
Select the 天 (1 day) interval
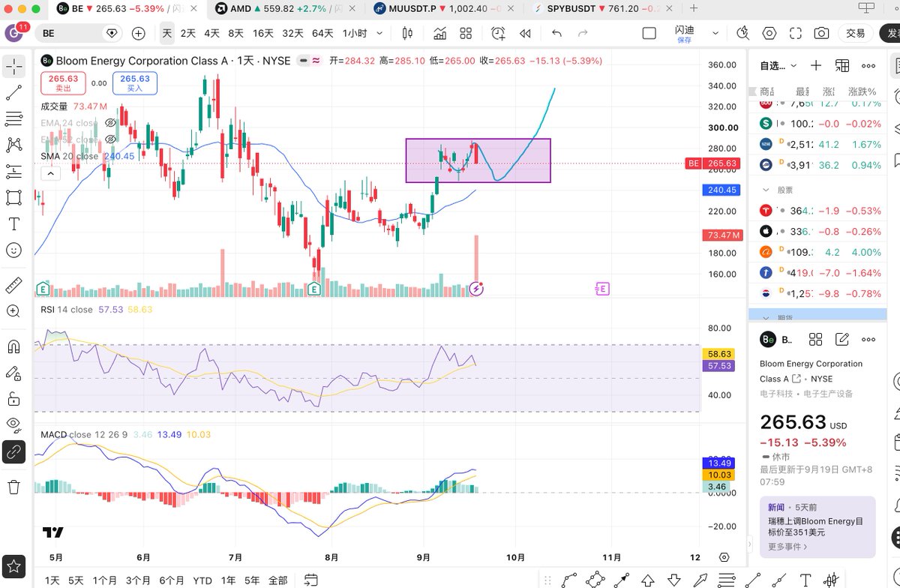pyautogui.click(x=166, y=34)
